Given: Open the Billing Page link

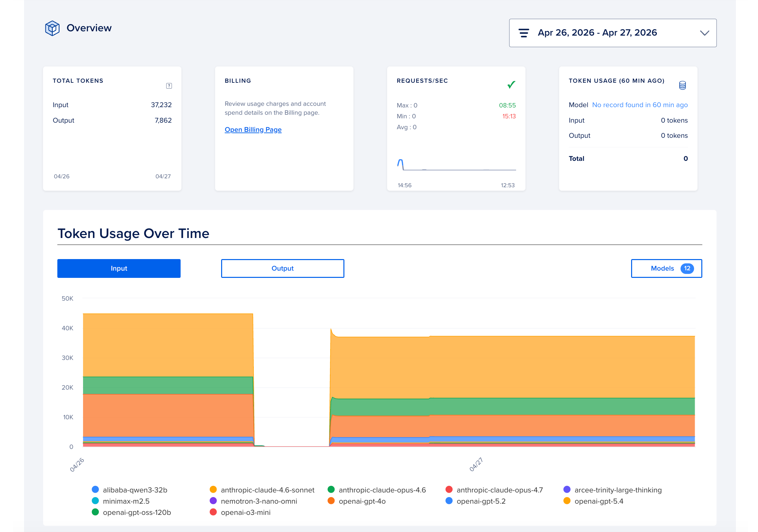Looking at the screenshot, I should tap(253, 130).
